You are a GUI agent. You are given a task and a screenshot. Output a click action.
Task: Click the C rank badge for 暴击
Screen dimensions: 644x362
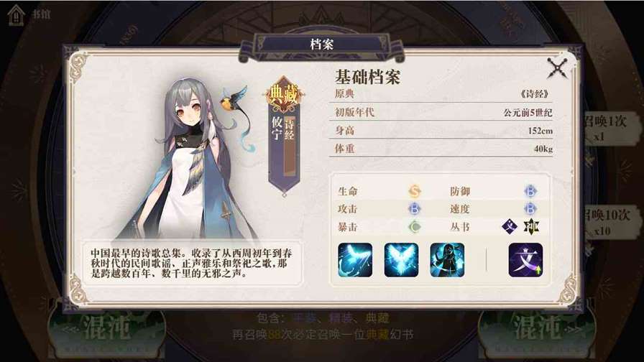pyautogui.click(x=415, y=226)
